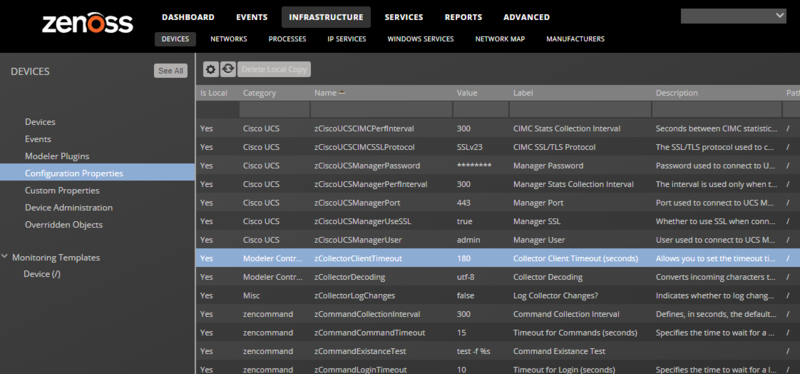Open the gear settings menu in toolbar
The width and height of the screenshot is (800, 374).
click(211, 69)
